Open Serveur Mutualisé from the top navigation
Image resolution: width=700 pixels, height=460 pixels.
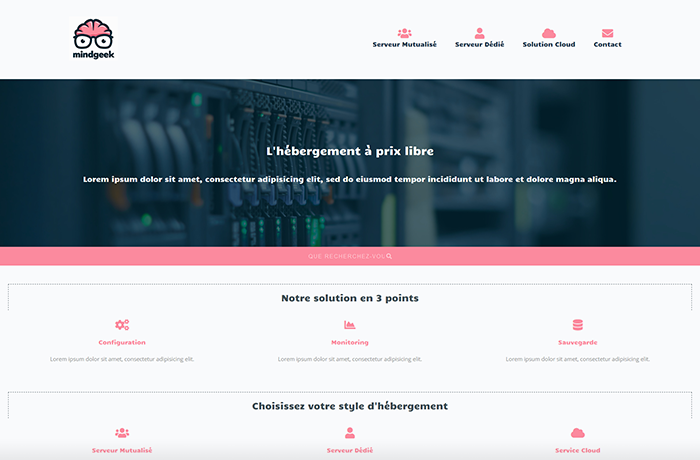pyautogui.click(x=404, y=45)
